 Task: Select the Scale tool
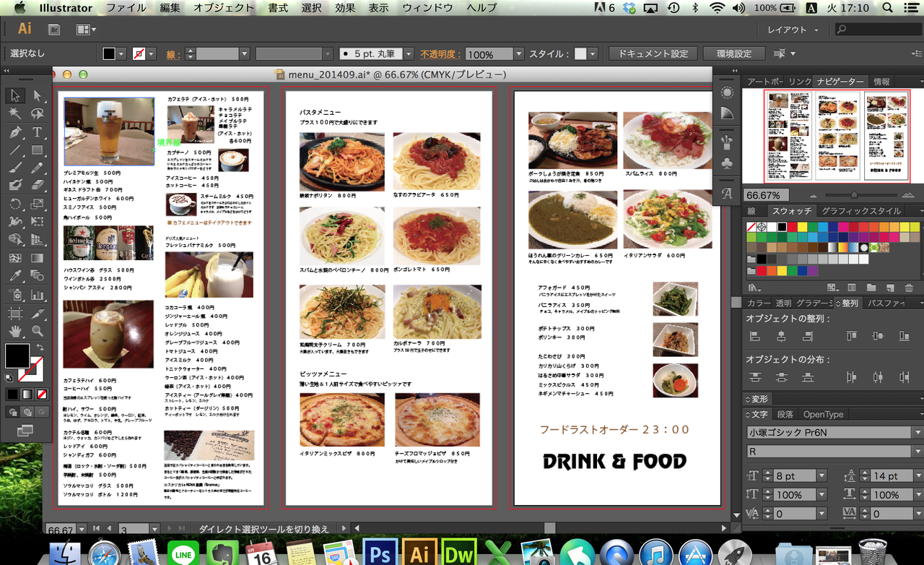(x=38, y=204)
